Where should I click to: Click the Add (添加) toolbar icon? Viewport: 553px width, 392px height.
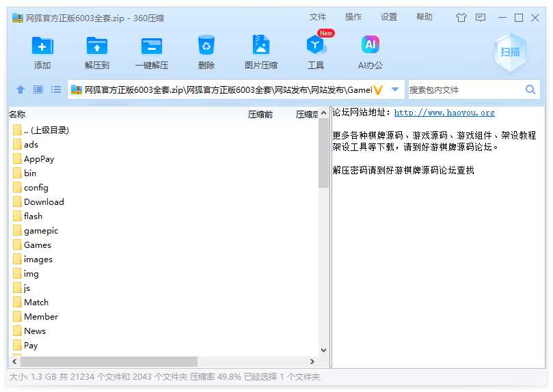click(x=42, y=46)
